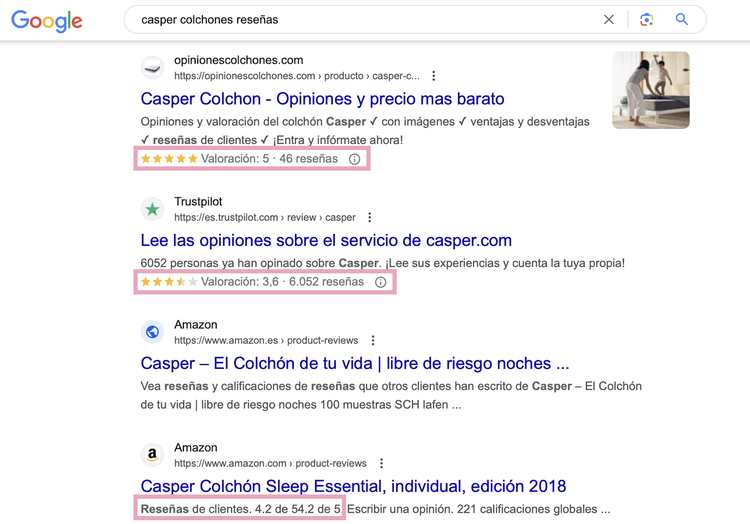Click the Trustpilot green star favicon
The width and height of the screenshot is (750, 524).
pyautogui.click(x=153, y=209)
